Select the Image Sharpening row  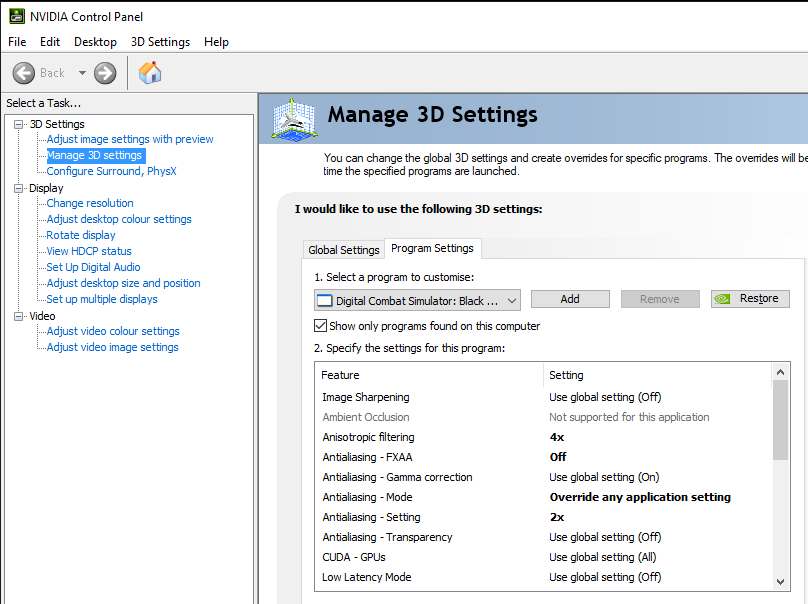544,397
